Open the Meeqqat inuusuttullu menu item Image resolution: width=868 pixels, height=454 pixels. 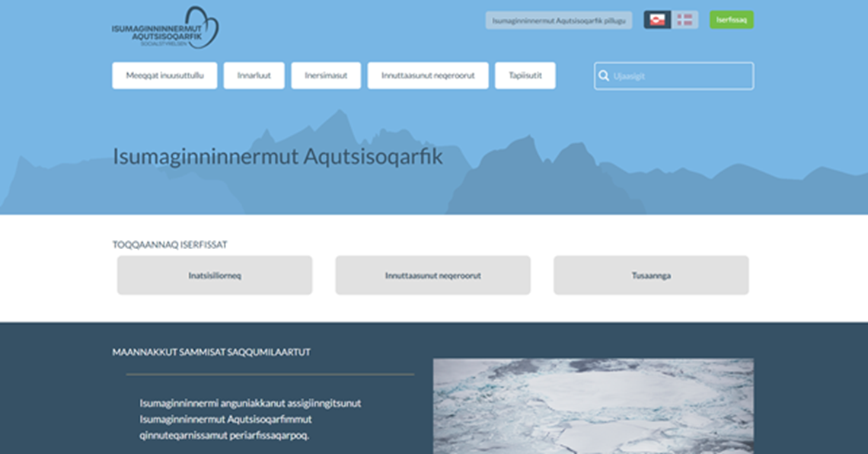(164, 76)
